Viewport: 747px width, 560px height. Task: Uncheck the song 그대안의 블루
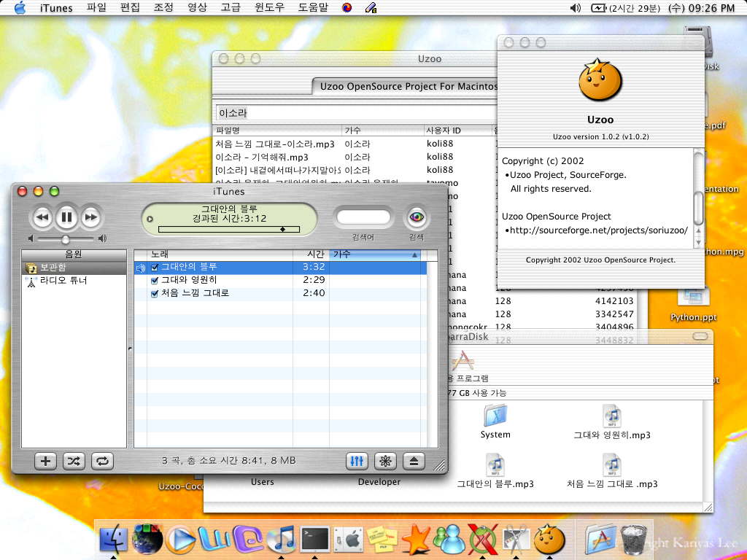pyautogui.click(x=155, y=268)
